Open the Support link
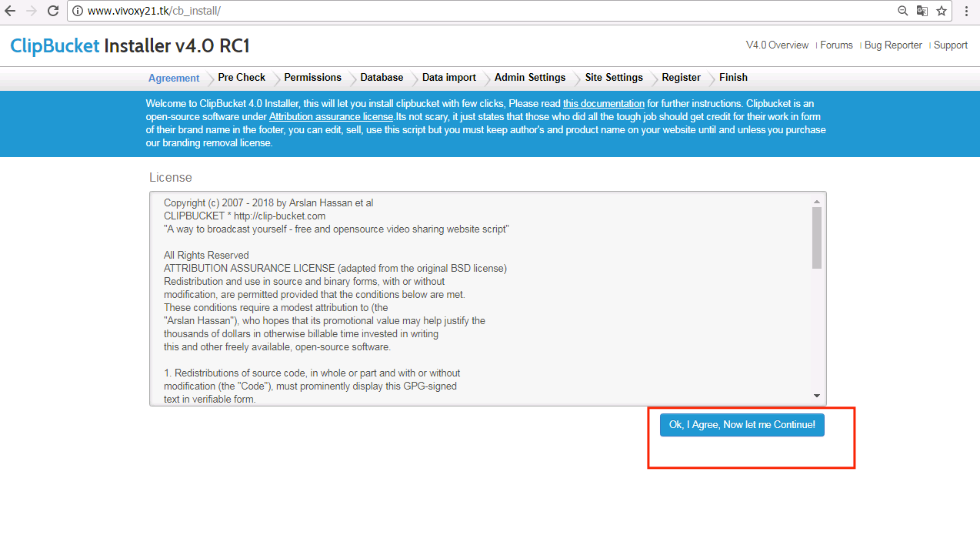Image resolution: width=980 pixels, height=542 pixels. click(x=951, y=45)
